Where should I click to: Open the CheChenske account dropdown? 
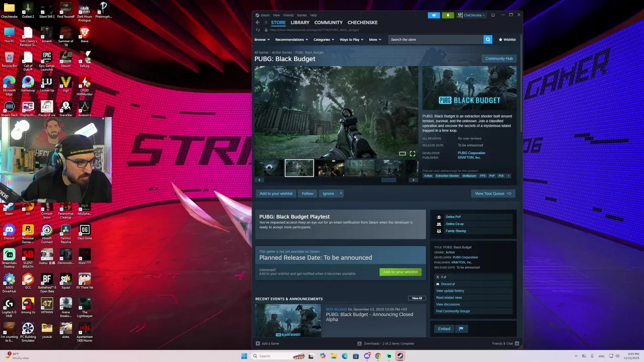click(471, 15)
